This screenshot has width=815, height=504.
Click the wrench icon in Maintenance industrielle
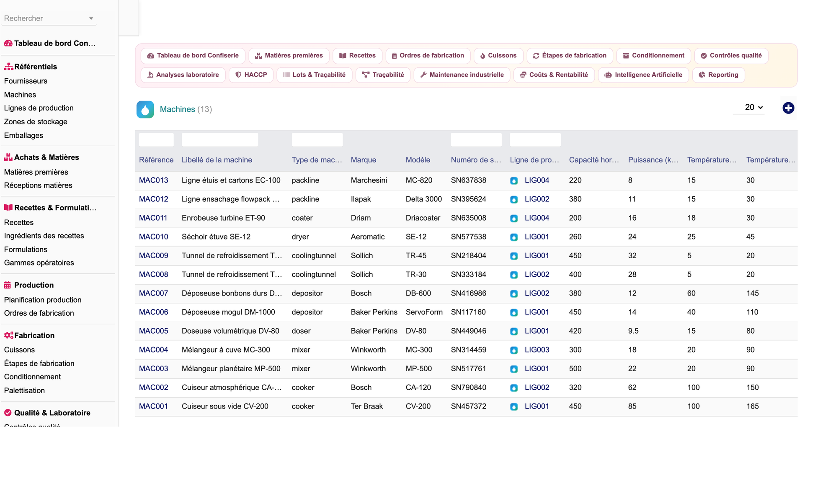pos(423,75)
